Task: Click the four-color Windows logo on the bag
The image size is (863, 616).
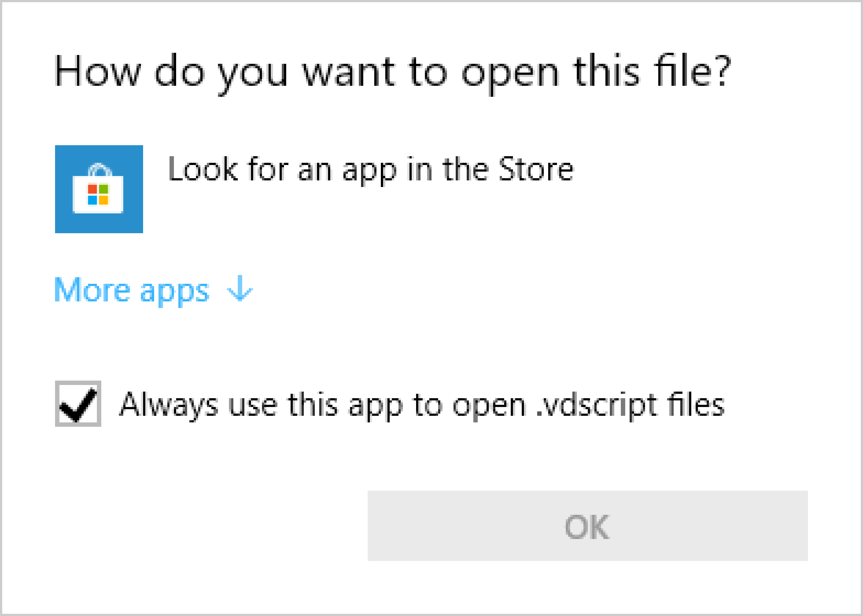Action: 98,194
